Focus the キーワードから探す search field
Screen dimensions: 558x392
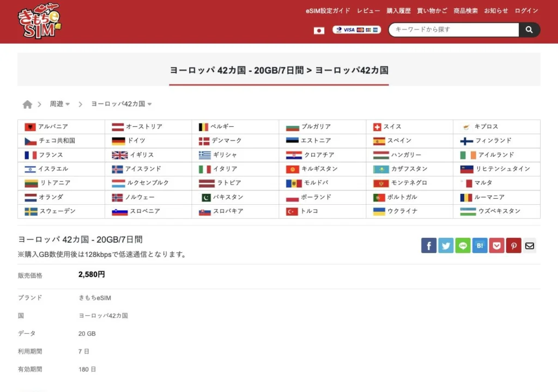click(x=454, y=30)
